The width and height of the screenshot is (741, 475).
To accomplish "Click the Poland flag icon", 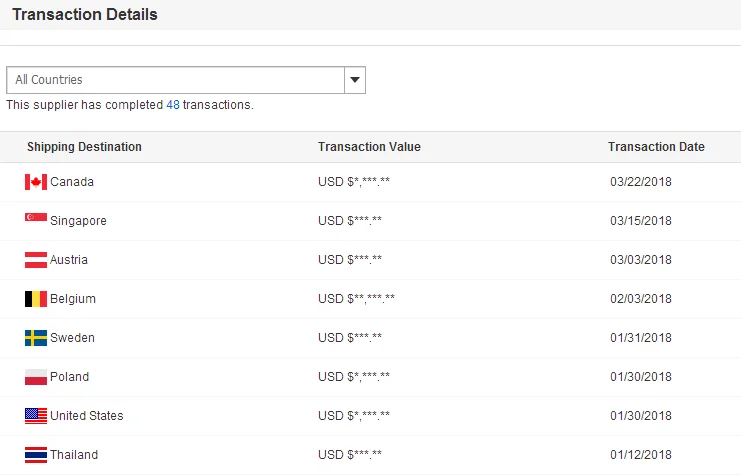I will pyautogui.click(x=36, y=377).
